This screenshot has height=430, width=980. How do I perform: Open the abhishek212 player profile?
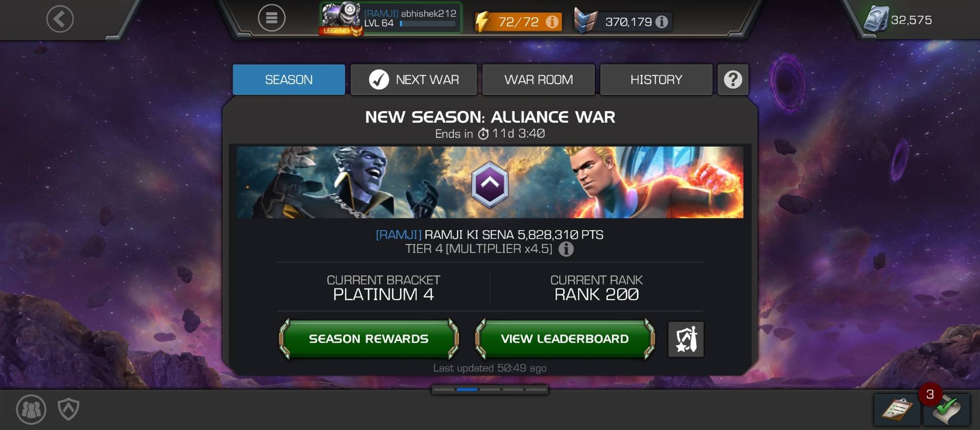pyautogui.click(x=390, y=19)
